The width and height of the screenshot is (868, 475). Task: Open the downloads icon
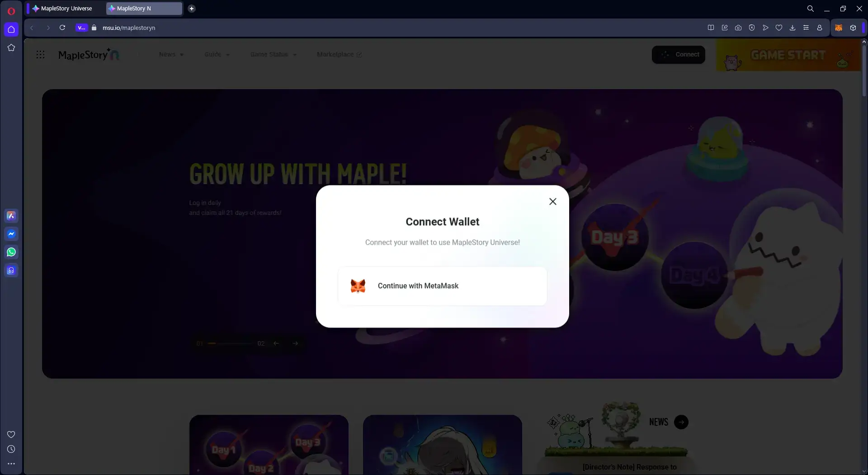tap(793, 28)
